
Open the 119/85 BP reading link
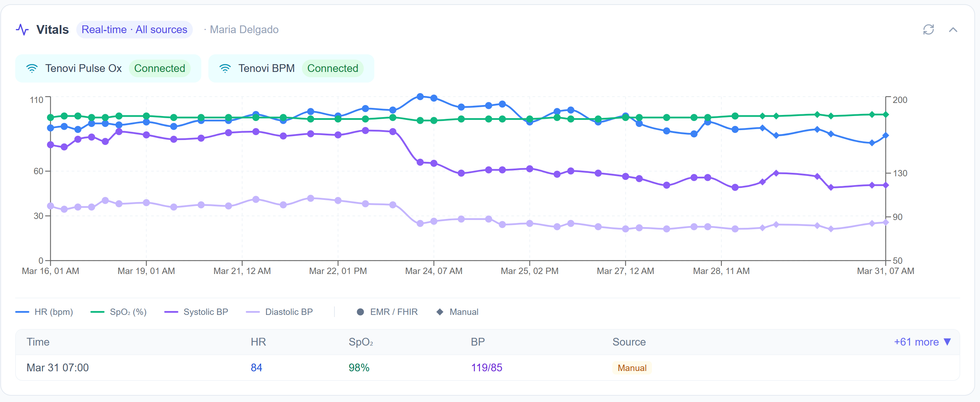pos(487,367)
